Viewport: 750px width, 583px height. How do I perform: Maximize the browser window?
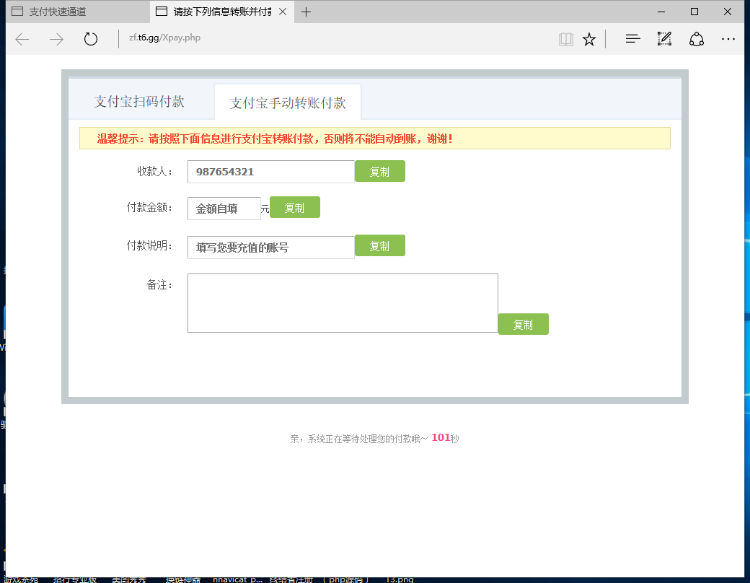pyautogui.click(x=695, y=11)
